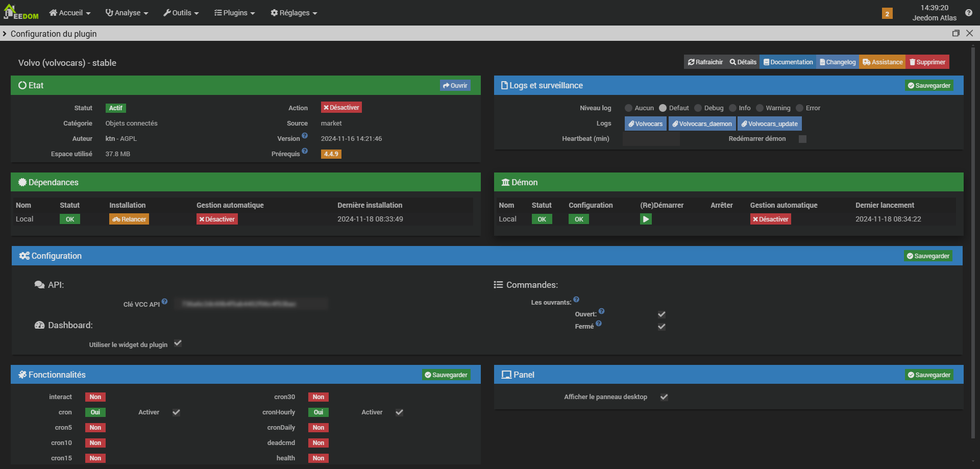
Task: Open the Analyse dropdown menu
Action: (127, 13)
